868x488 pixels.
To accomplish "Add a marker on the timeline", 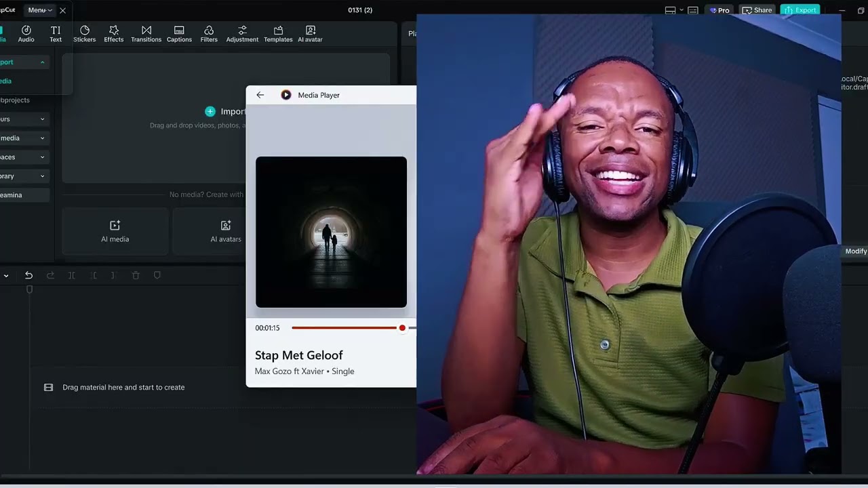I will click(x=157, y=275).
